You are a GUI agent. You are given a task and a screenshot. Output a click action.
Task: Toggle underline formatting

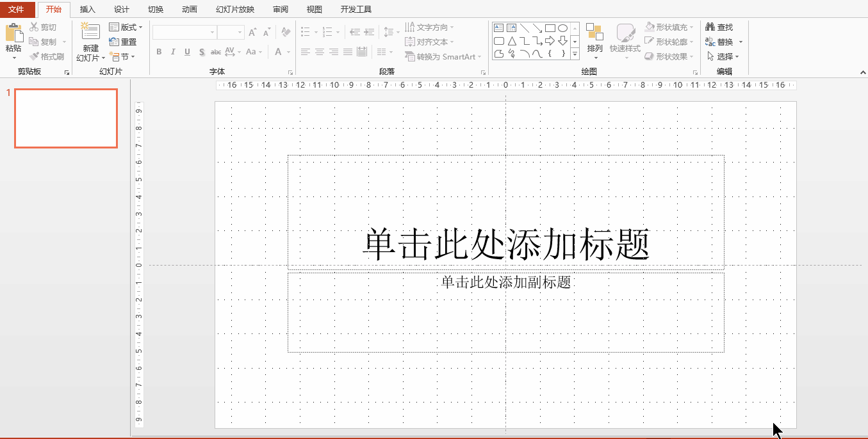(187, 52)
